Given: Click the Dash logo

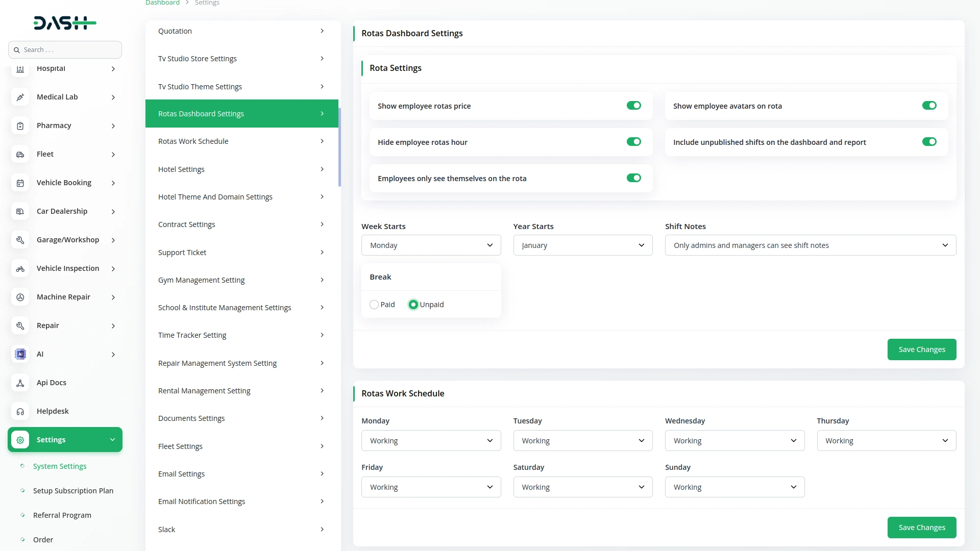Looking at the screenshot, I should [65, 23].
